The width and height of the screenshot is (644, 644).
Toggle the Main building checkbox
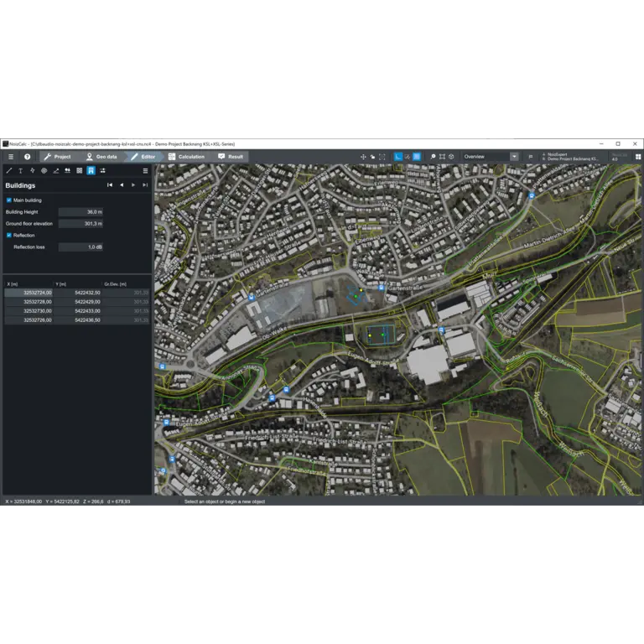pos(9,200)
